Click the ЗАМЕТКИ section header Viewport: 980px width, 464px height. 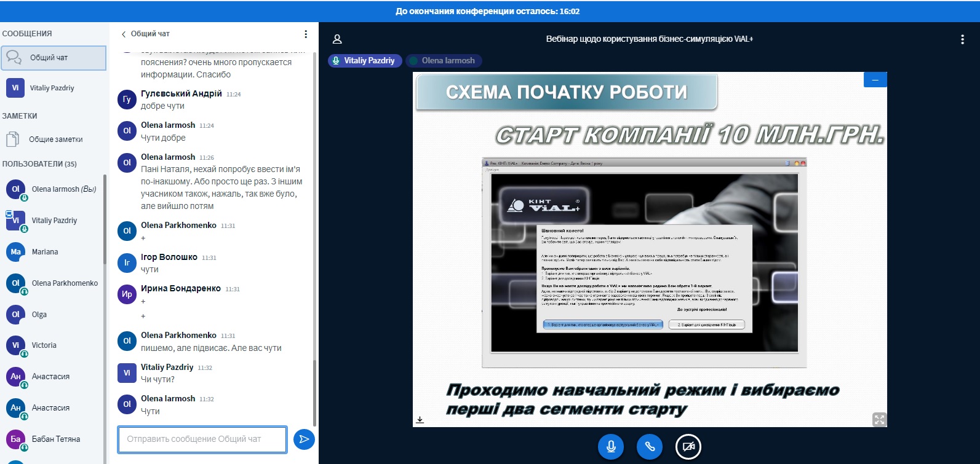(20, 116)
